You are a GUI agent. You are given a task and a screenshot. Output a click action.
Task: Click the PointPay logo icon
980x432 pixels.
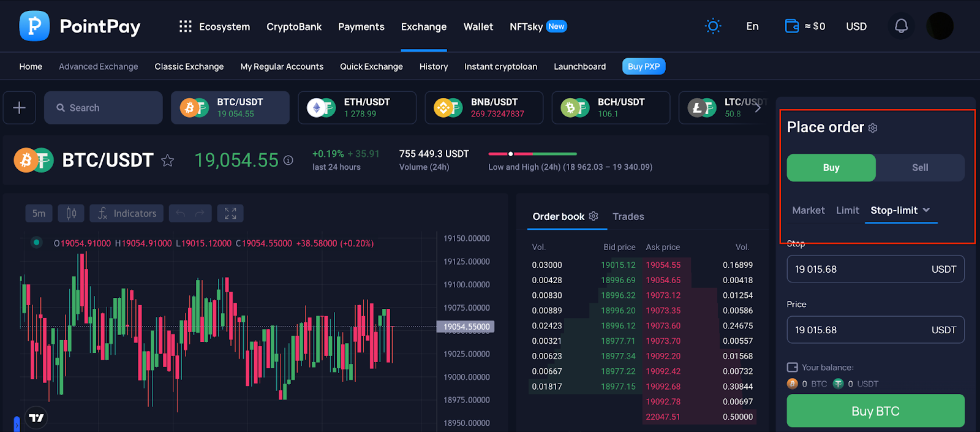(34, 26)
